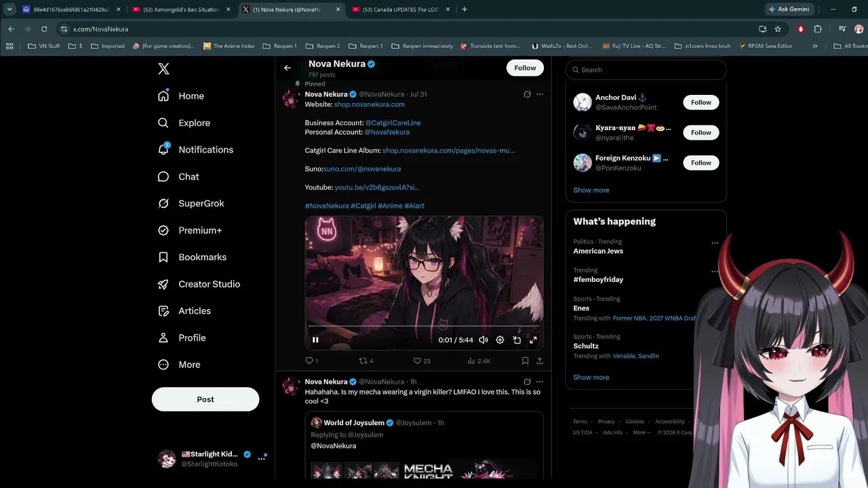Image resolution: width=868 pixels, height=488 pixels.
Task: Open the Venable, Sandlin trend link
Action: (635, 356)
